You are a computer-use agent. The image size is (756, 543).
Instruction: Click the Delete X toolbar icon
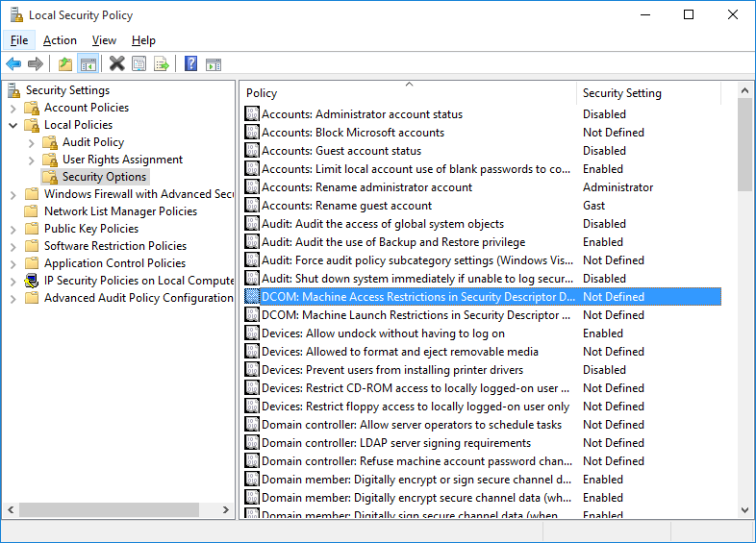pos(116,64)
